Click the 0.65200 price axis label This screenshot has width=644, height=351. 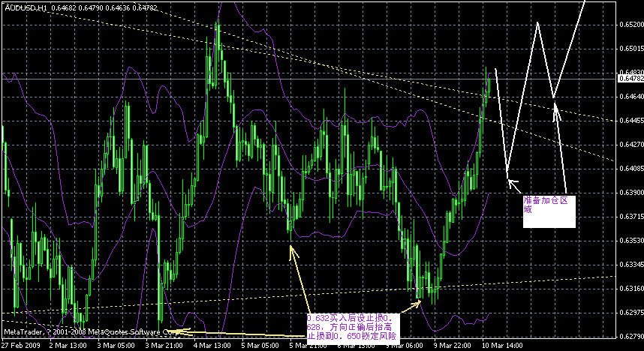click(632, 25)
